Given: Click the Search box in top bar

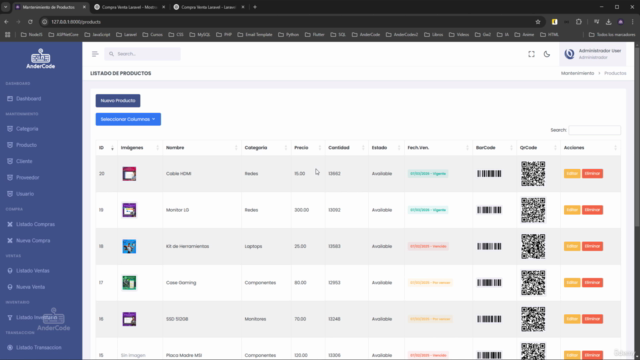Looking at the screenshot, I should (x=142, y=54).
